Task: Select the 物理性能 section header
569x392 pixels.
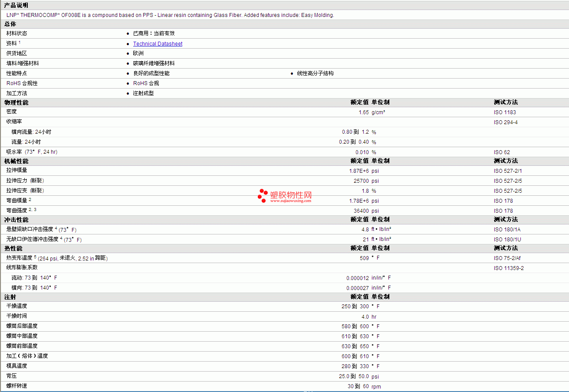Action: coord(16,102)
